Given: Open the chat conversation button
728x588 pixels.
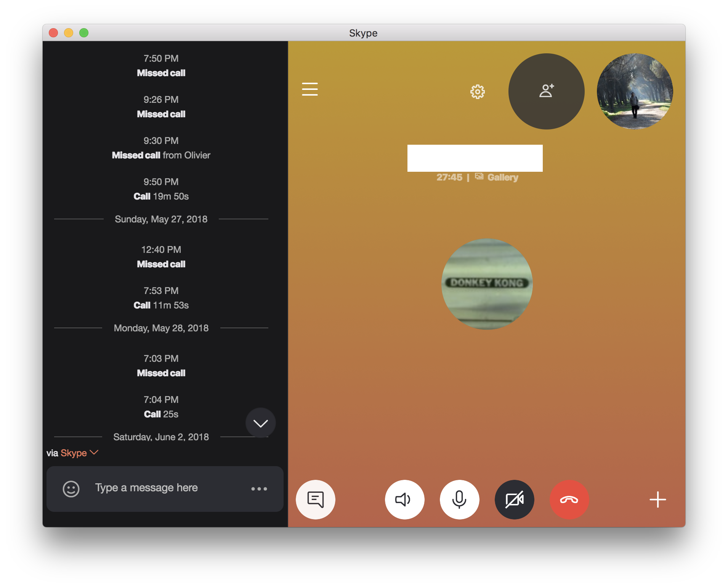Looking at the screenshot, I should [x=315, y=499].
